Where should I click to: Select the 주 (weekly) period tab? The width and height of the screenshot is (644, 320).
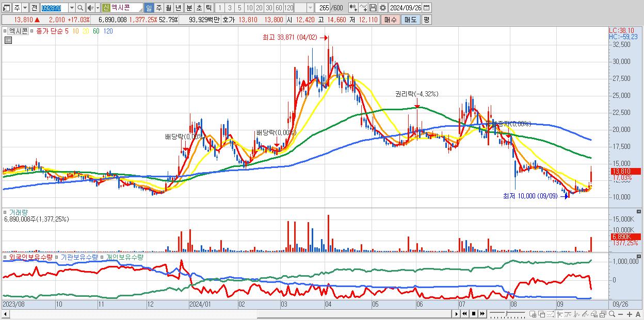[158, 8]
